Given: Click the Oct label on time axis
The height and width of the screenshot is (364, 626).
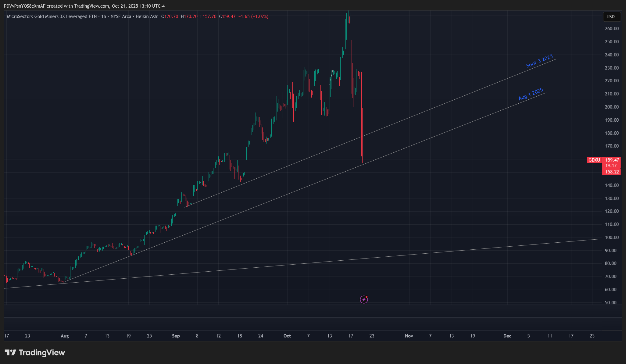Looking at the screenshot, I should click(x=287, y=336).
